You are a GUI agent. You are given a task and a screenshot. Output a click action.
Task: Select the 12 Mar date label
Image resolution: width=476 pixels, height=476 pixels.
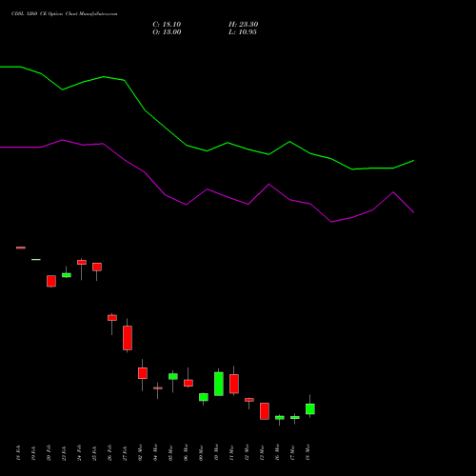coord(247,453)
